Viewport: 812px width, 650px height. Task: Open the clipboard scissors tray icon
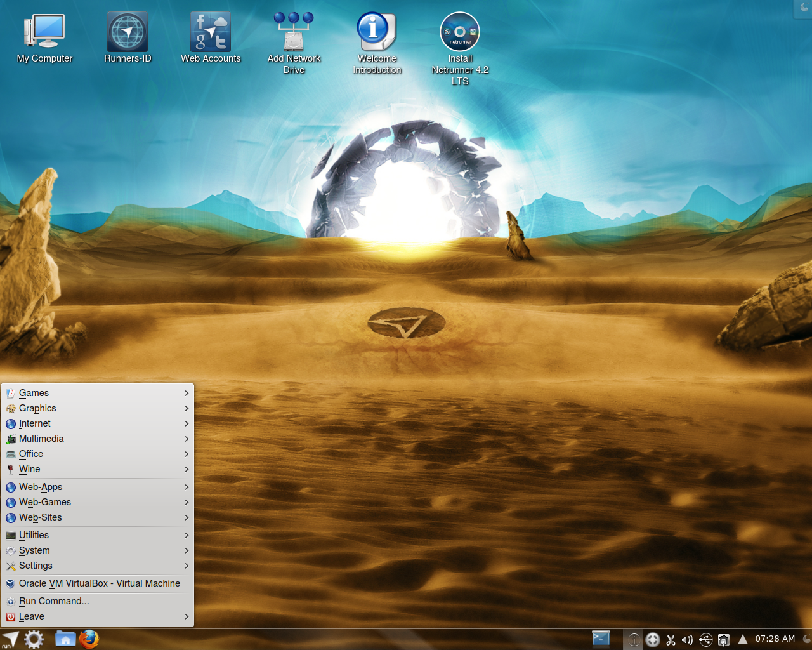[671, 640]
